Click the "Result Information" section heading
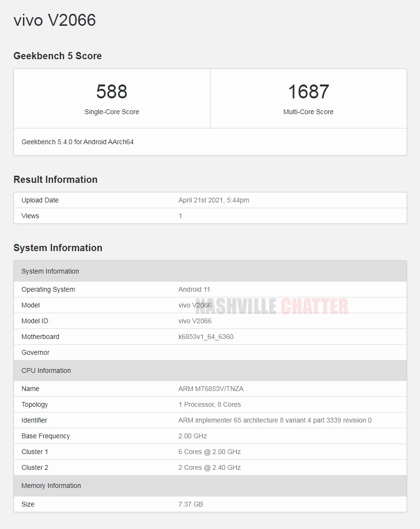Viewport: 420px width, 529px height. coord(55,180)
